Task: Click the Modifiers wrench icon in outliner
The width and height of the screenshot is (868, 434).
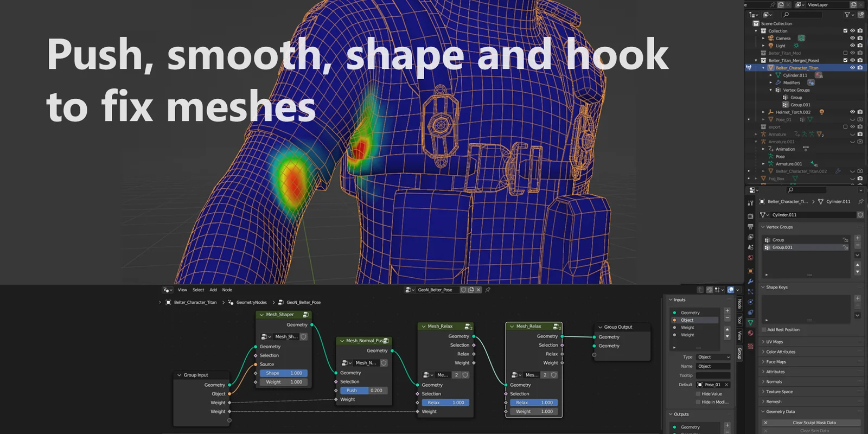Action: pos(778,82)
